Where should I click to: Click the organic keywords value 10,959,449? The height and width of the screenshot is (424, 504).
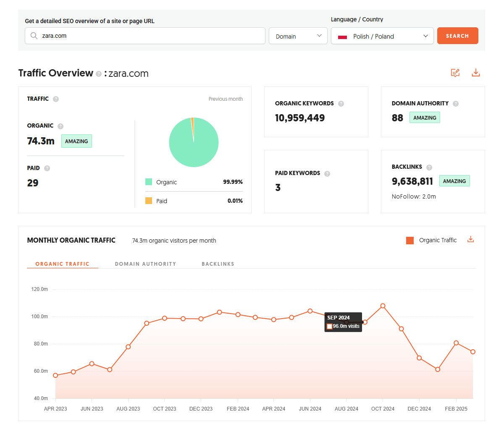point(300,118)
